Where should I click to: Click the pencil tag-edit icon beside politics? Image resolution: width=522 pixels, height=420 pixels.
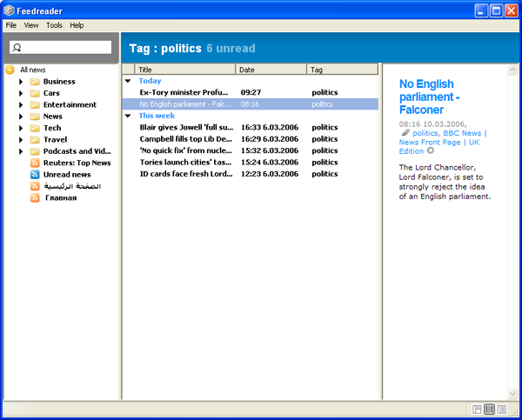pyautogui.click(x=405, y=133)
